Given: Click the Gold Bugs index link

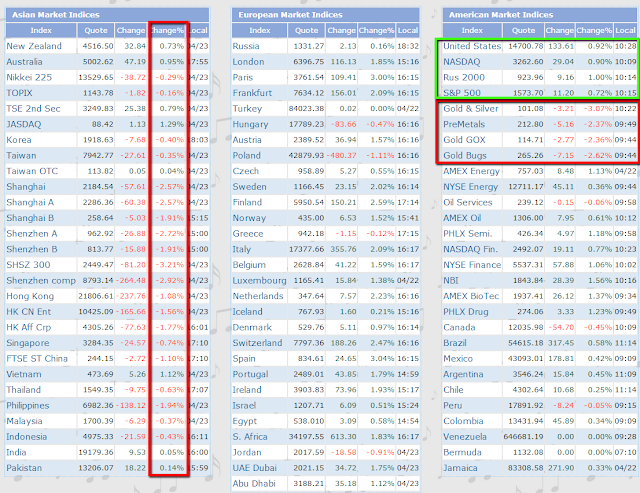Looking at the screenshot, I should coord(465,155).
